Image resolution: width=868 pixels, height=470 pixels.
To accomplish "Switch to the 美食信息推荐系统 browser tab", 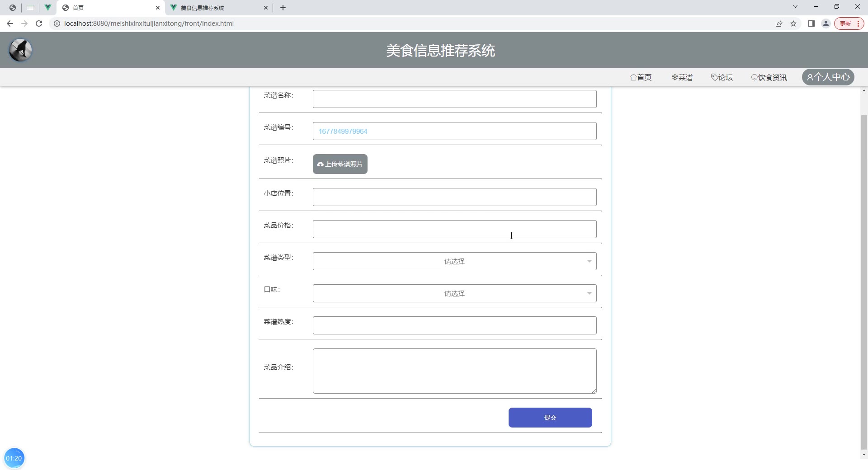I will (219, 8).
